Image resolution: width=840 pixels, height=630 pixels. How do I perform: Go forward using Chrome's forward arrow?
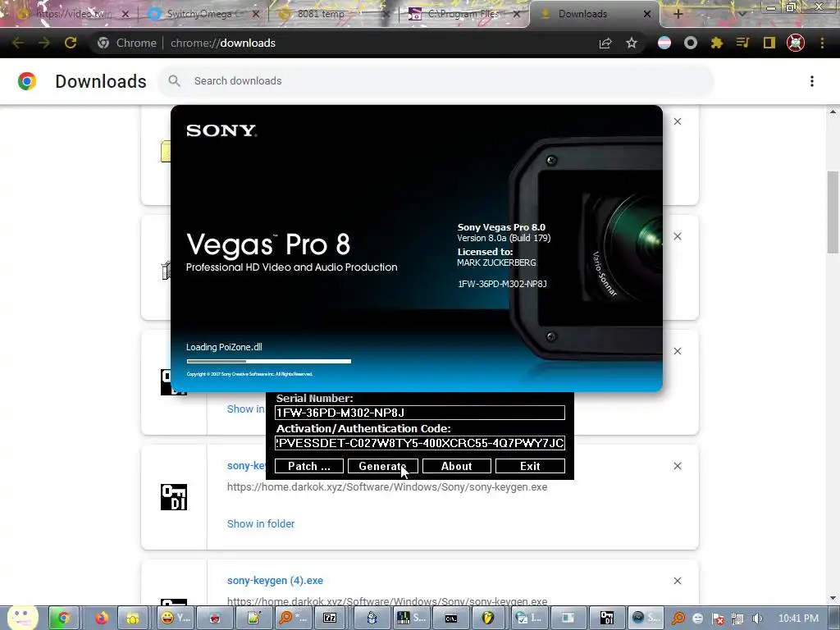pyautogui.click(x=44, y=43)
